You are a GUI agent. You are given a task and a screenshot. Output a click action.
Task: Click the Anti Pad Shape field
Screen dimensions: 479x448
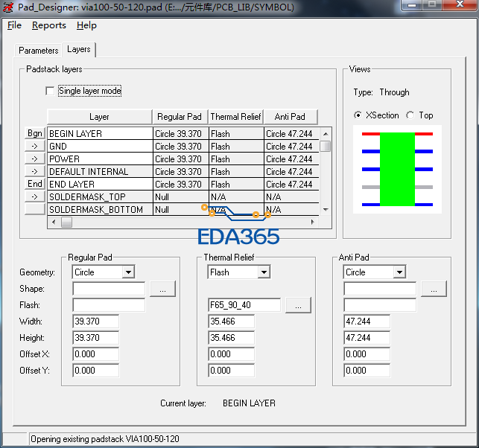coord(380,289)
